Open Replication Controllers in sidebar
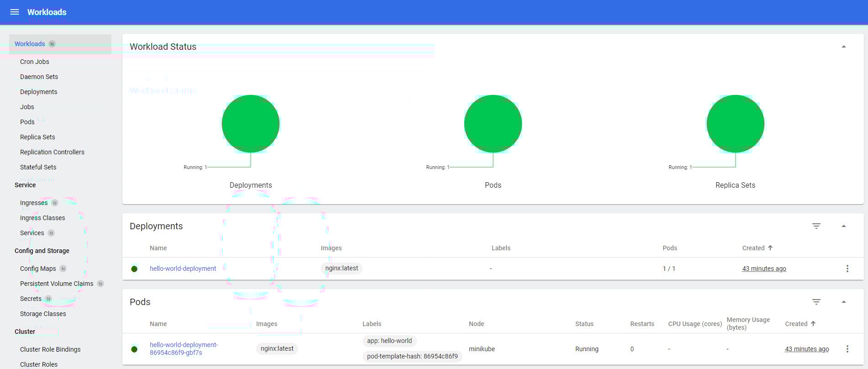The width and height of the screenshot is (868, 369). 52,152
